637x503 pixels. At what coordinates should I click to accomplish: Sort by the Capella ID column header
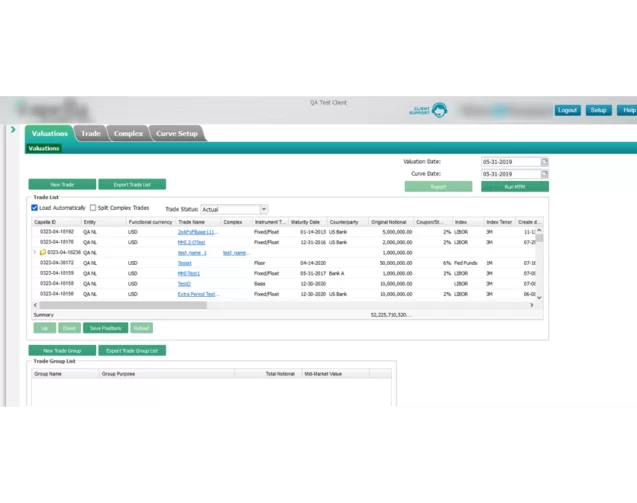(56, 222)
